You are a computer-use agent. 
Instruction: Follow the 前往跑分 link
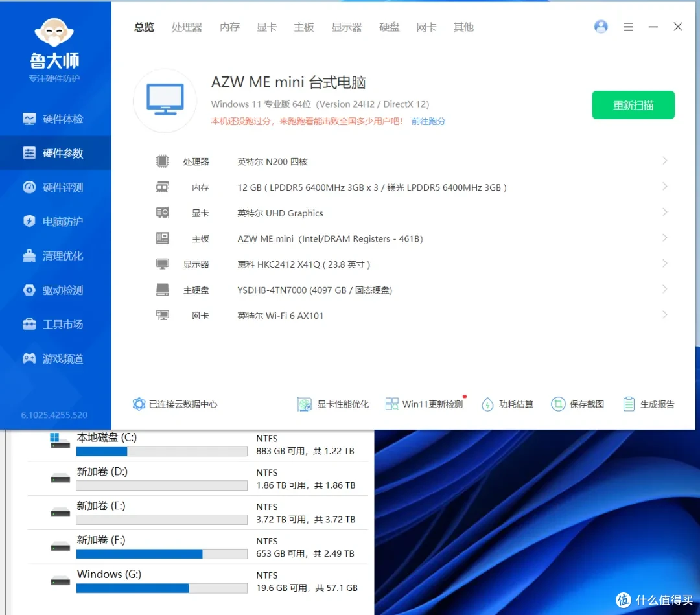[x=428, y=121]
